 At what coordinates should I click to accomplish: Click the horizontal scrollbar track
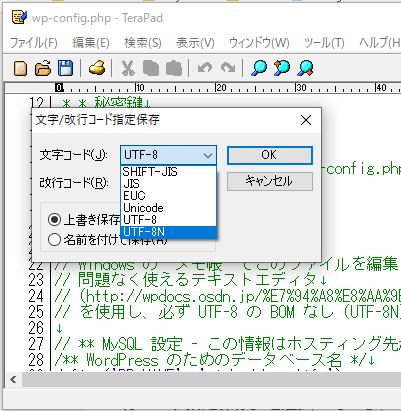pos(211,379)
